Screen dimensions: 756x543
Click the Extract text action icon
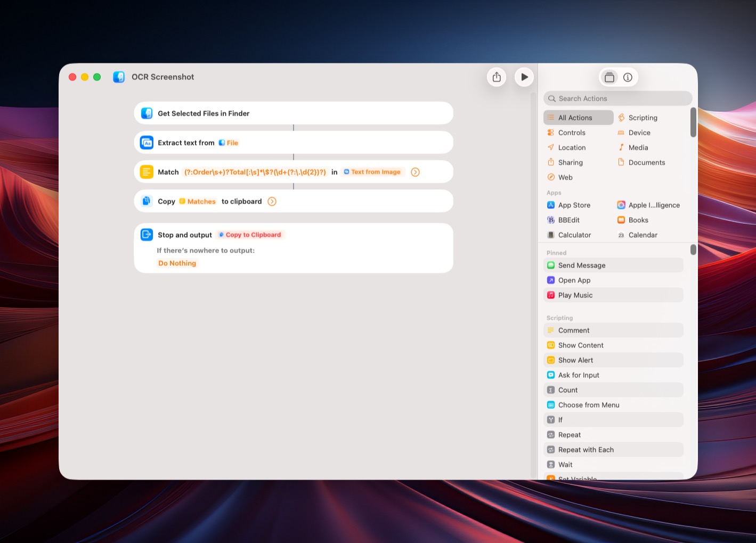pyautogui.click(x=147, y=143)
